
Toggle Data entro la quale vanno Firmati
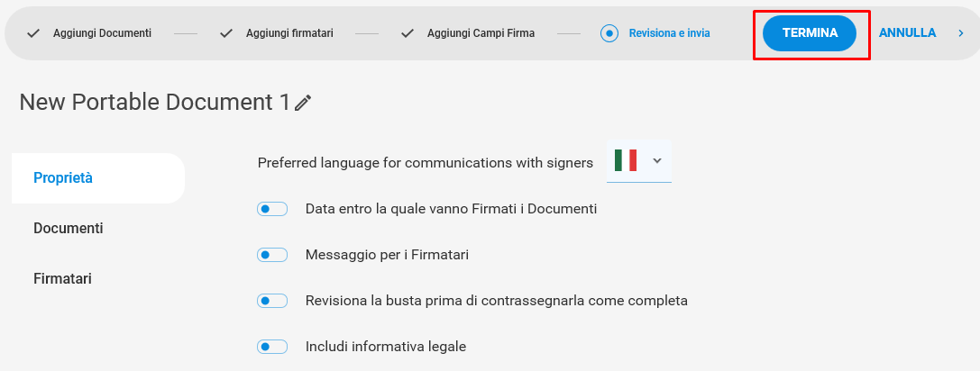(272, 209)
